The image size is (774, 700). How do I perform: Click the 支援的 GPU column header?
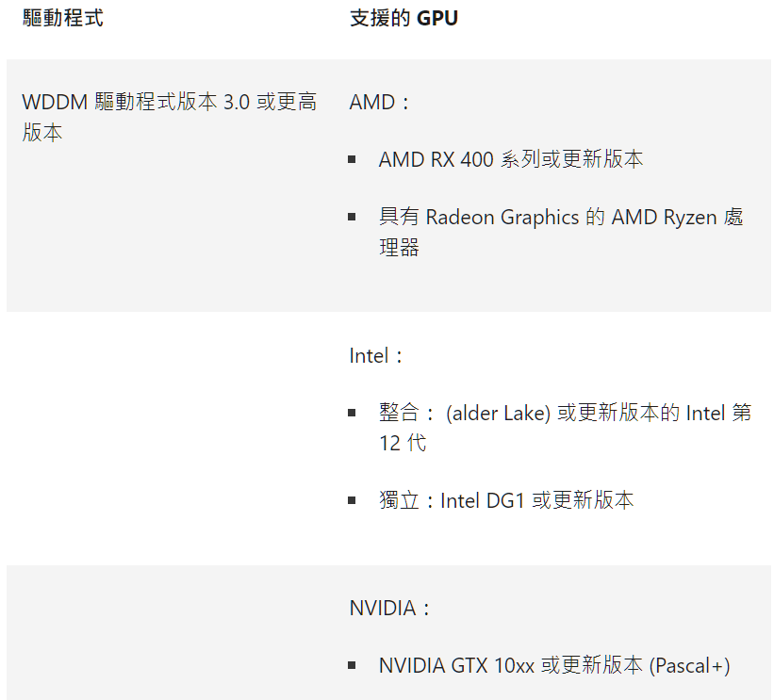click(x=403, y=18)
